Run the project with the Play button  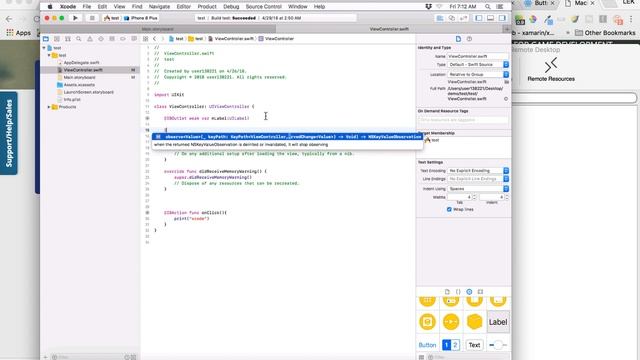[75, 18]
